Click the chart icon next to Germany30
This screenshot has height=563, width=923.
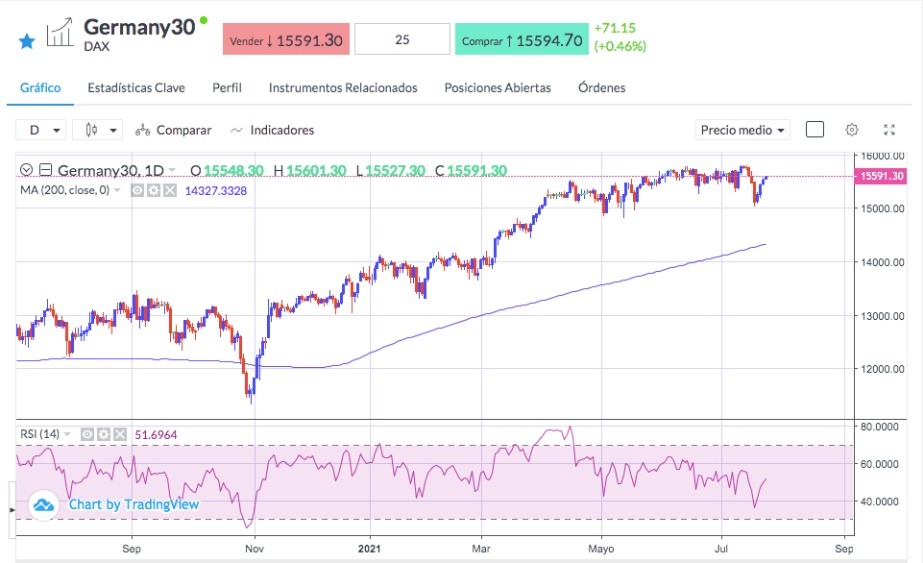click(x=59, y=32)
